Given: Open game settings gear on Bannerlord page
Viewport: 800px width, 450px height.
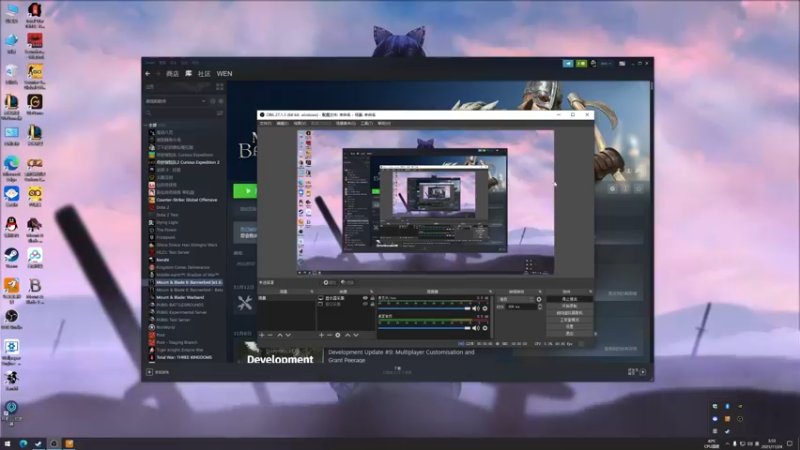Looking at the screenshot, I should pyautogui.click(x=612, y=189).
